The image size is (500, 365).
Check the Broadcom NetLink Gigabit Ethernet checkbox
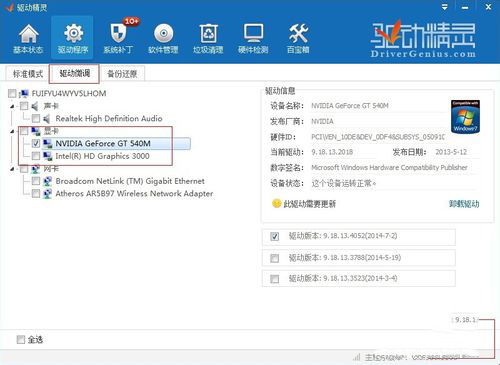[36, 181]
